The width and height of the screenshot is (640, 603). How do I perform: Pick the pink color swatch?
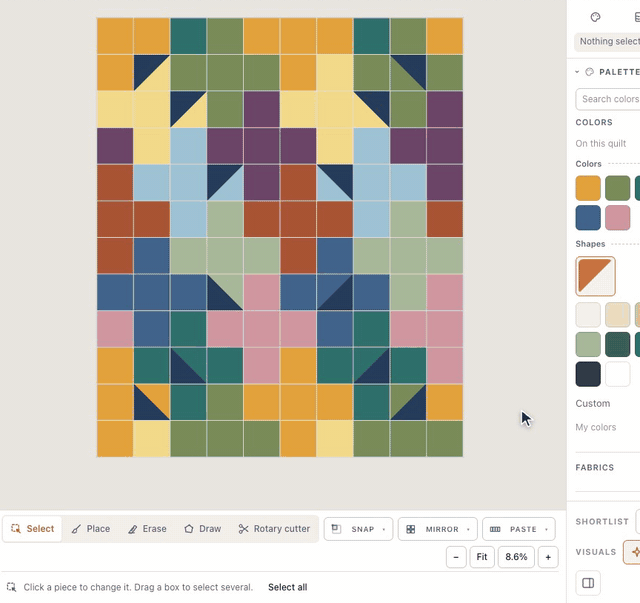[x=618, y=218]
